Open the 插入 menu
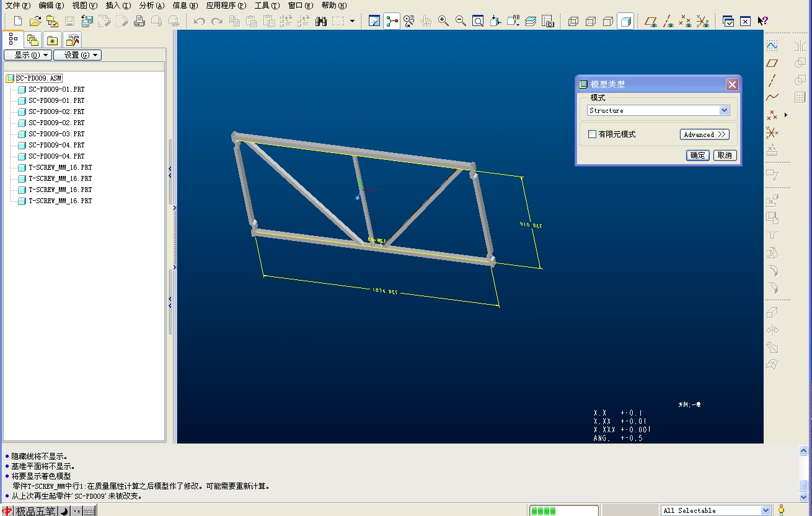Screen dimensions: 812x516 (x=118, y=6)
